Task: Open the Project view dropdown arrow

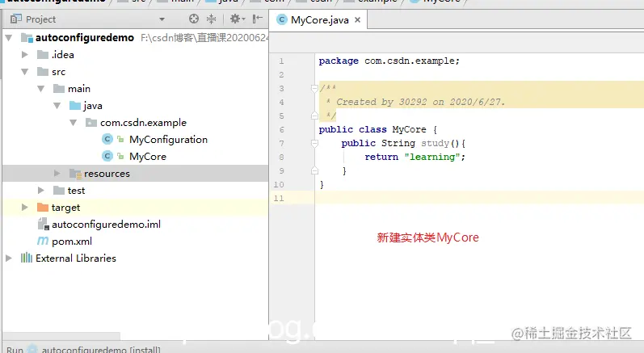Action: (162, 19)
